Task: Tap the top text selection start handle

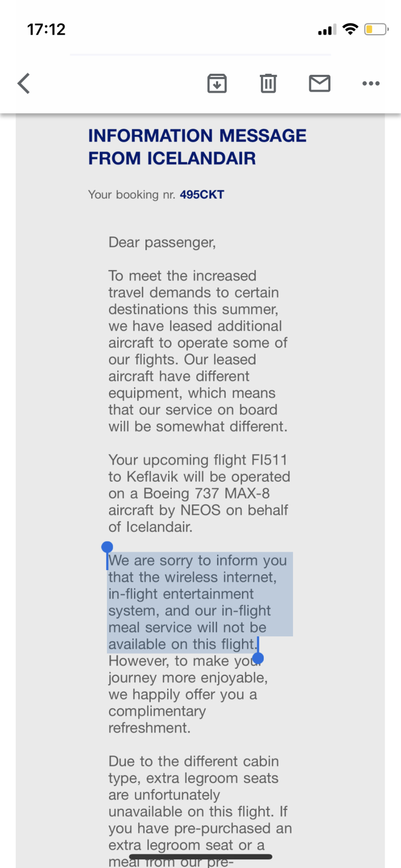Action: click(107, 547)
